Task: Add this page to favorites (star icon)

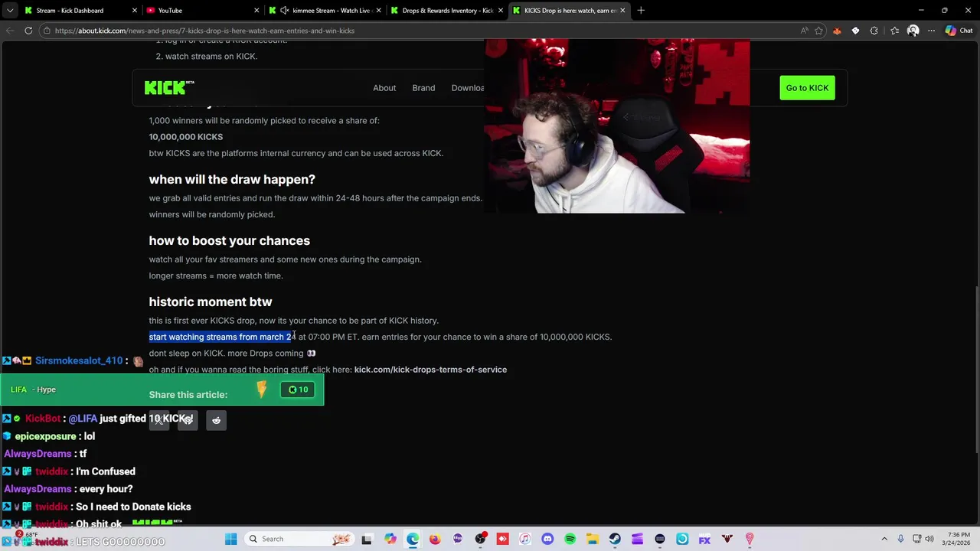Action: tap(818, 31)
